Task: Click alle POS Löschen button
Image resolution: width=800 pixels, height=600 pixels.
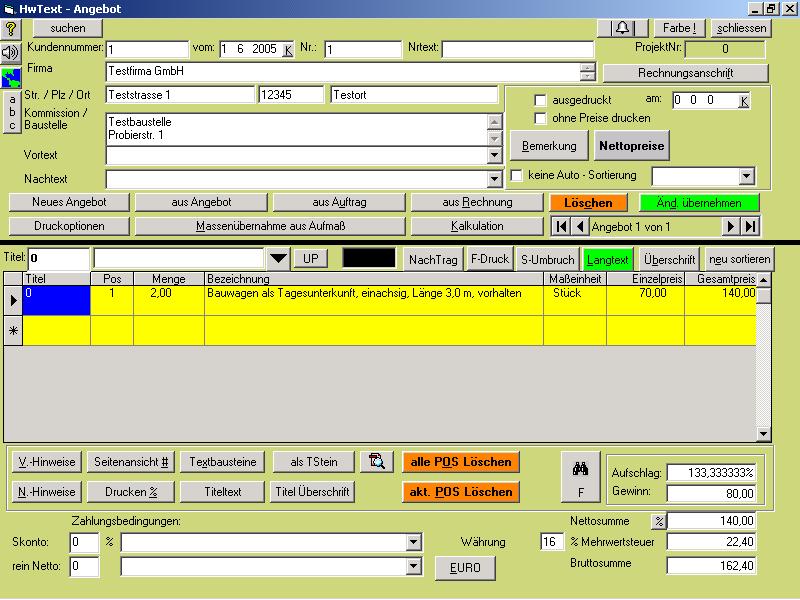Action: pos(461,462)
